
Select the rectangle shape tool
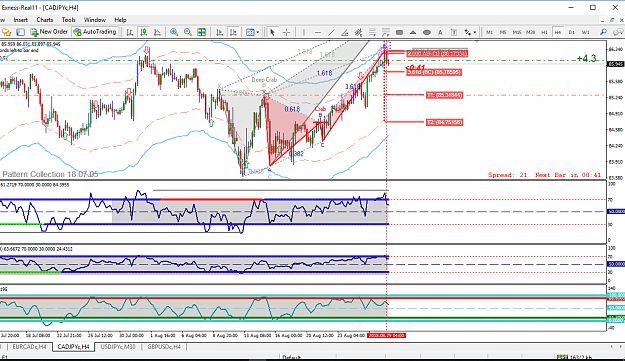point(399,32)
